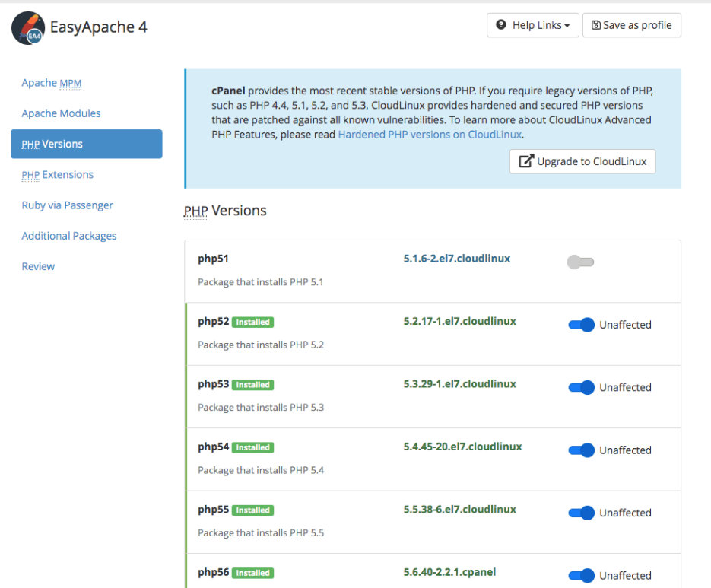The image size is (711, 588).
Task: Turn off the php56 toggle
Action: point(581,575)
